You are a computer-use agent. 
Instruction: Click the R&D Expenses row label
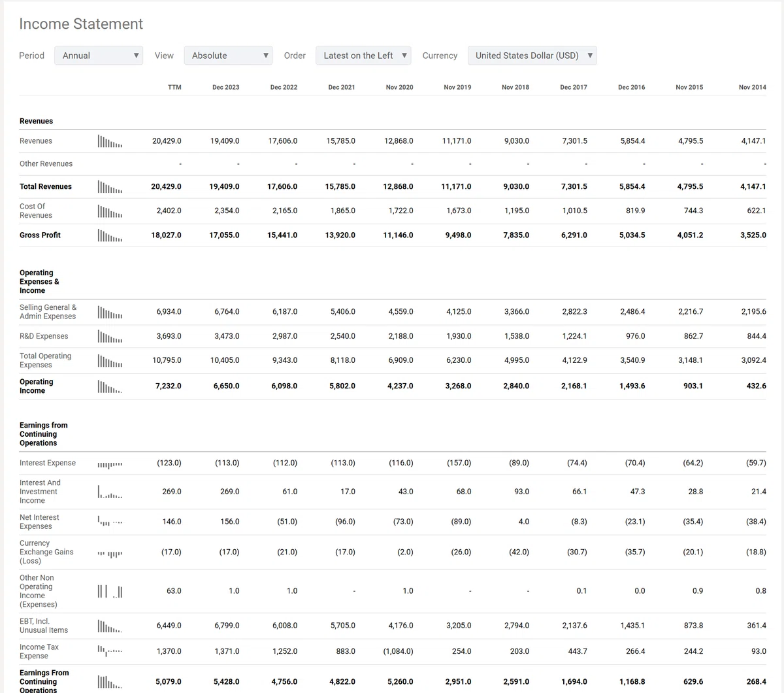(44, 337)
